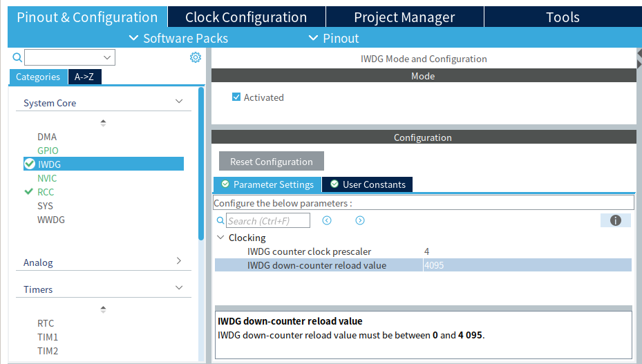The image size is (642, 364).
Task: Edit the IWDG down-counter reload value field
Action: click(x=525, y=265)
